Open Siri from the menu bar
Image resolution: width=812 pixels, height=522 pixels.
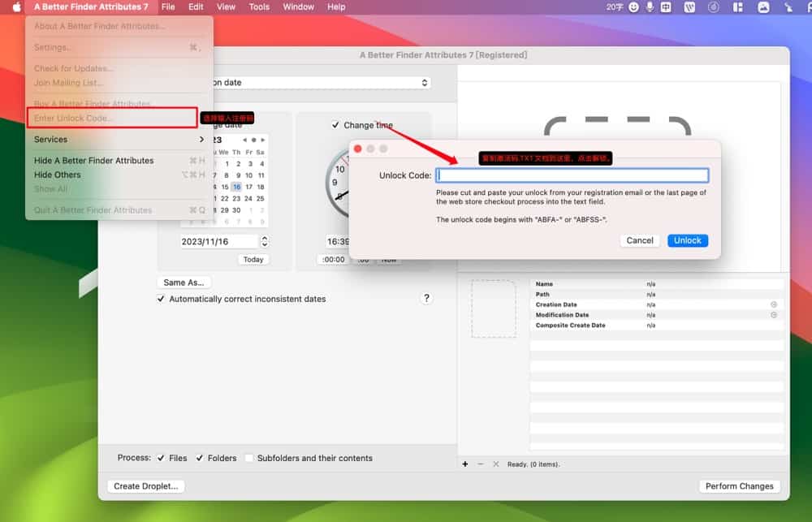(714, 6)
